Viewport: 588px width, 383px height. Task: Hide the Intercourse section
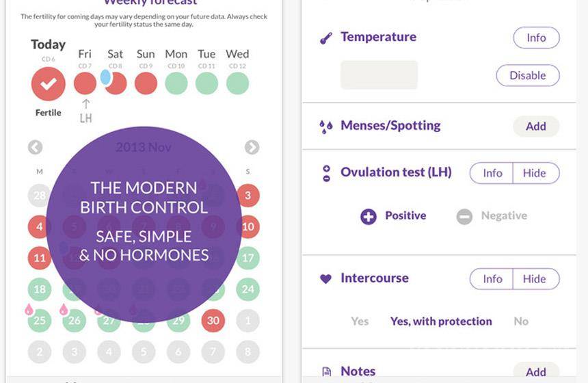coord(535,278)
